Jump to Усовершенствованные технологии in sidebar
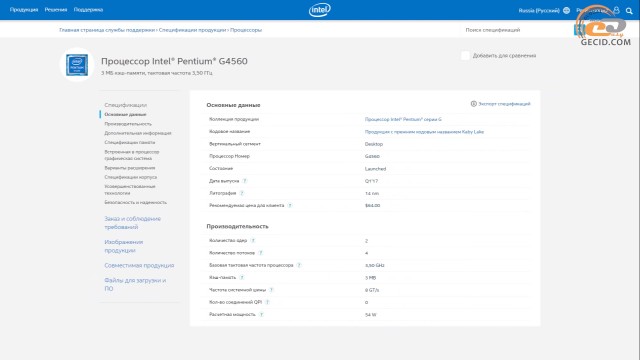 (130, 190)
